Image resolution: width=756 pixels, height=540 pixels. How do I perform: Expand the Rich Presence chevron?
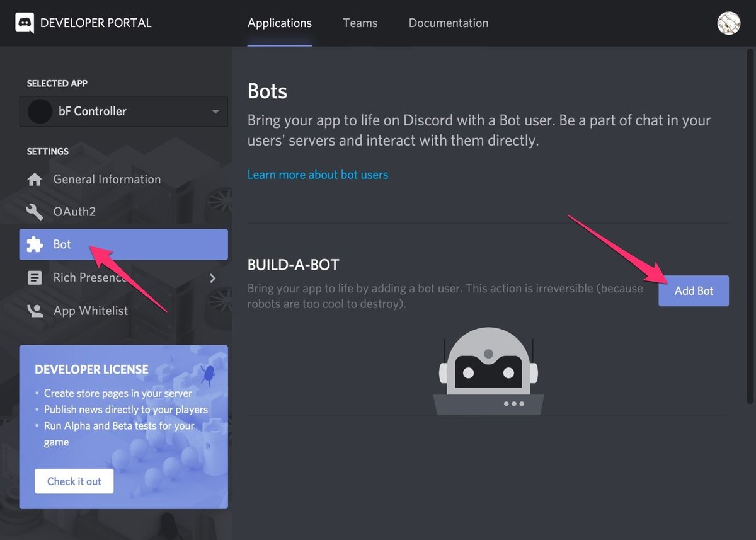pyautogui.click(x=212, y=277)
